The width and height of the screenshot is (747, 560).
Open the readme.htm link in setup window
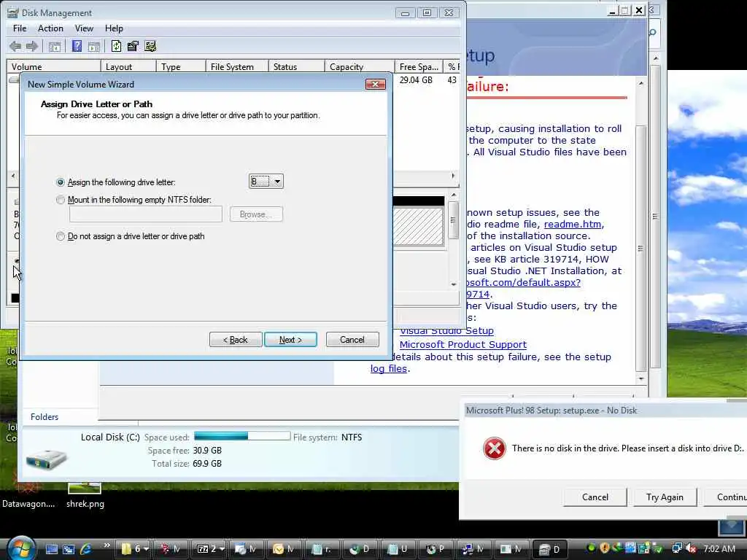(573, 225)
